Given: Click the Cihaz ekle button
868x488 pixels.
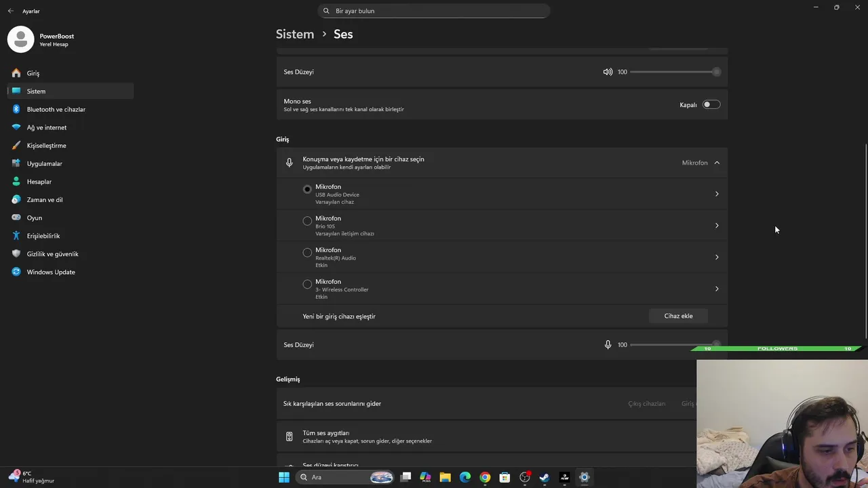Looking at the screenshot, I should (678, 316).
